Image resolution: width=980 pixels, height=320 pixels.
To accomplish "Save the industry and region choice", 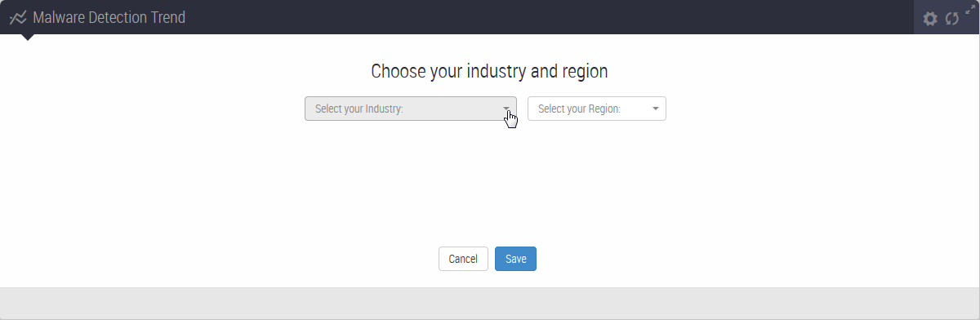I will (515, 259).
